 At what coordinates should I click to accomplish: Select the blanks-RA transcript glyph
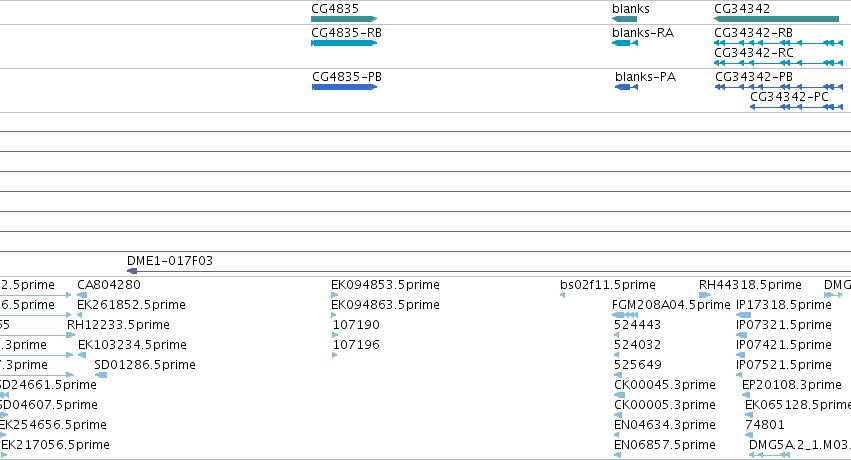(625, 43)
